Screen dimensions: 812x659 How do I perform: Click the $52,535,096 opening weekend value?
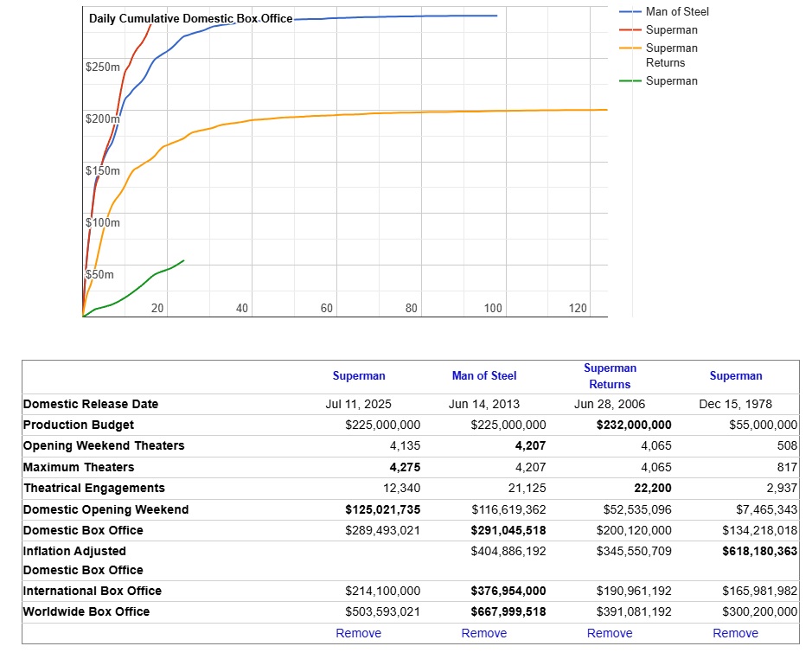click(637, 509)
